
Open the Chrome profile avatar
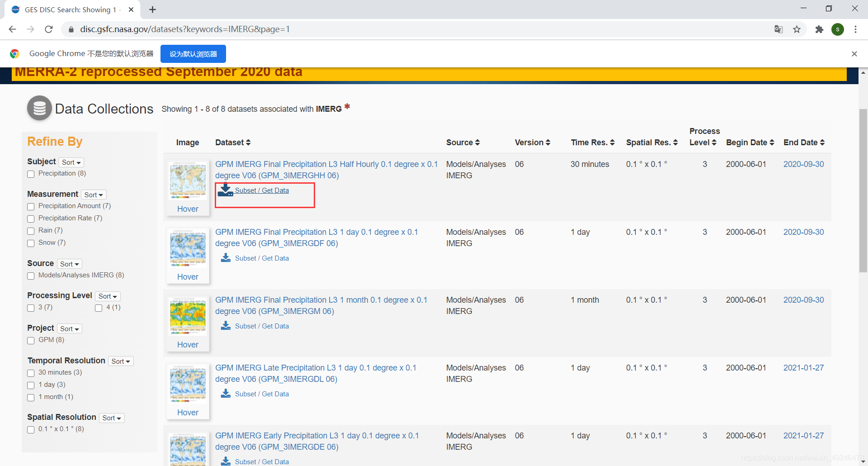(x=838, y=29)
